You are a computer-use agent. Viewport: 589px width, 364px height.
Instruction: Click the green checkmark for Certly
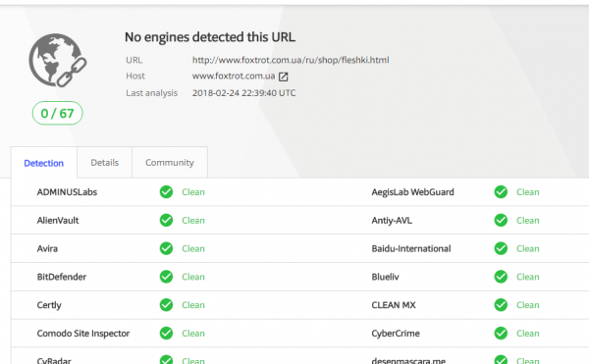(x=166, y=305)
